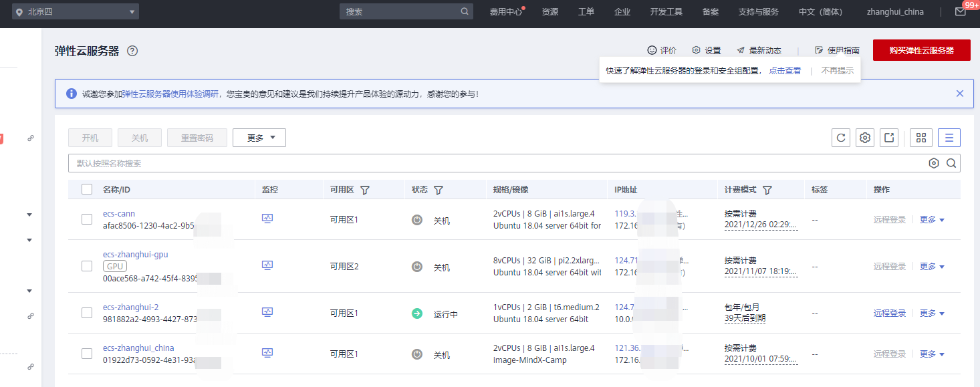
Task: Open 更多 menu for ecs-zhanghui-2
Action: pyautogui.click(x=932, y=313)
